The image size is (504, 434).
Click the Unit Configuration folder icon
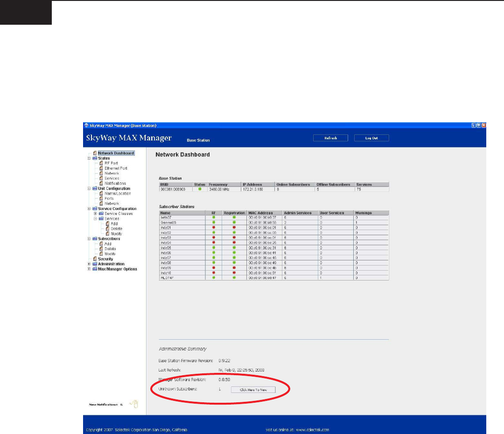click(x=95, y=189)
